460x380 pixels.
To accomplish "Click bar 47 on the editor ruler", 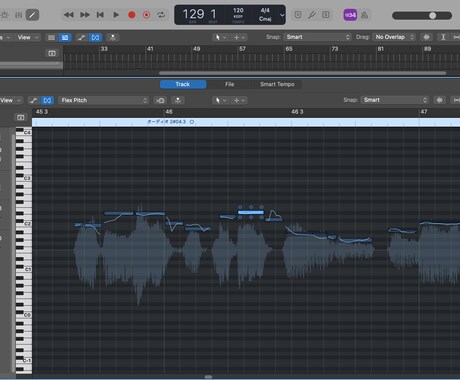I will [424, 112].
